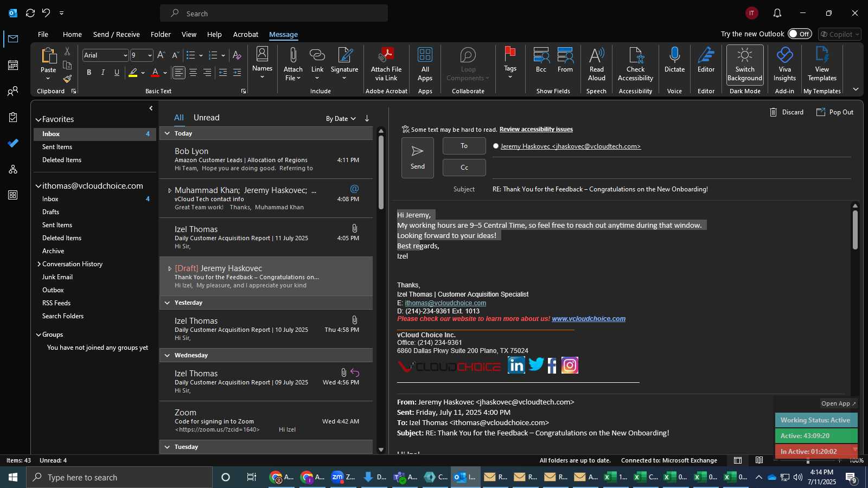Click the Subject field
Viewport: 868px width, 488px height.
pyautogui.click(x=671, y=189)
